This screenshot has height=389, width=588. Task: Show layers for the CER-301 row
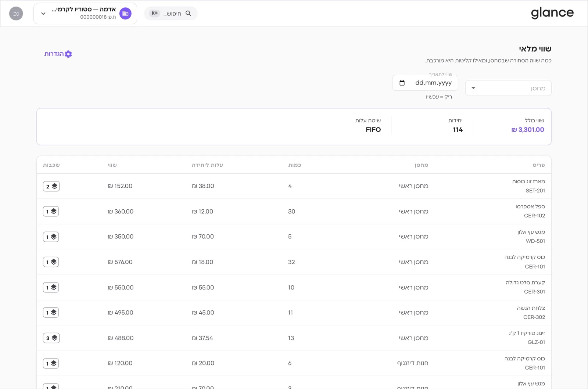(x=51, y=287)
